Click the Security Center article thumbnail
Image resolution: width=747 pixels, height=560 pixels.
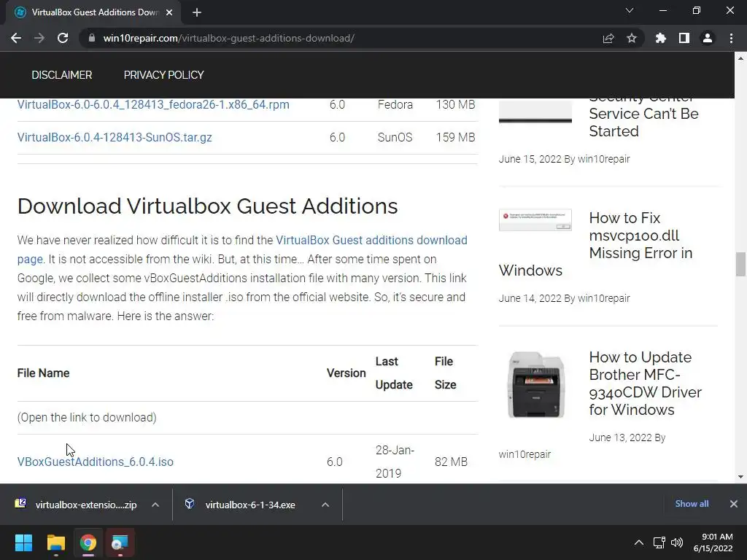535,112
